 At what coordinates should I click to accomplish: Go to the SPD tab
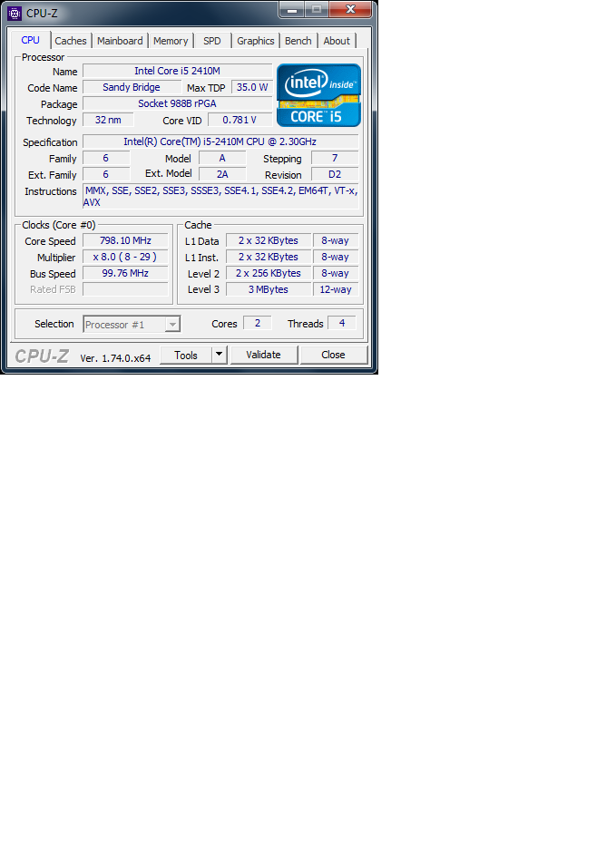click(x=212, y=41)
